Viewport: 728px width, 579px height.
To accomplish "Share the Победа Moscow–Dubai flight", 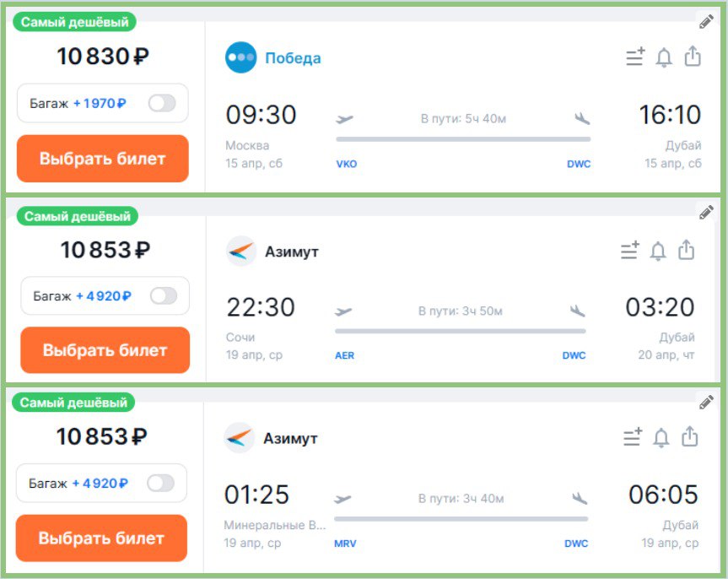I will [693, 57].
